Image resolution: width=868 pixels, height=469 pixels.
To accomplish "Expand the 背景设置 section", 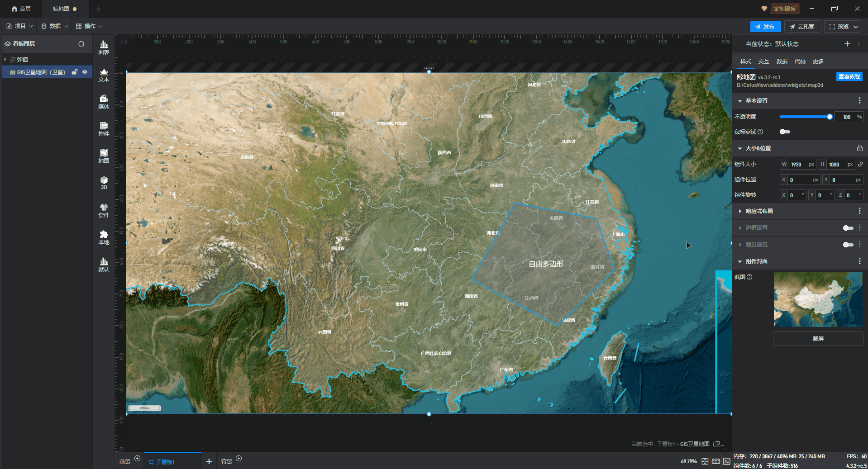I will coord(740,245).
